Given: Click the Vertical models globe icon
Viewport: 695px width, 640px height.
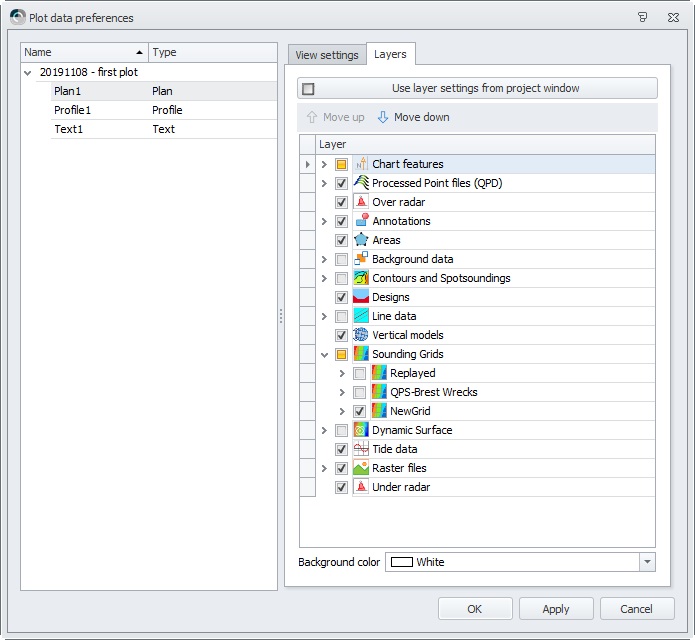Looking at the screenshot, I should (361, 335).
